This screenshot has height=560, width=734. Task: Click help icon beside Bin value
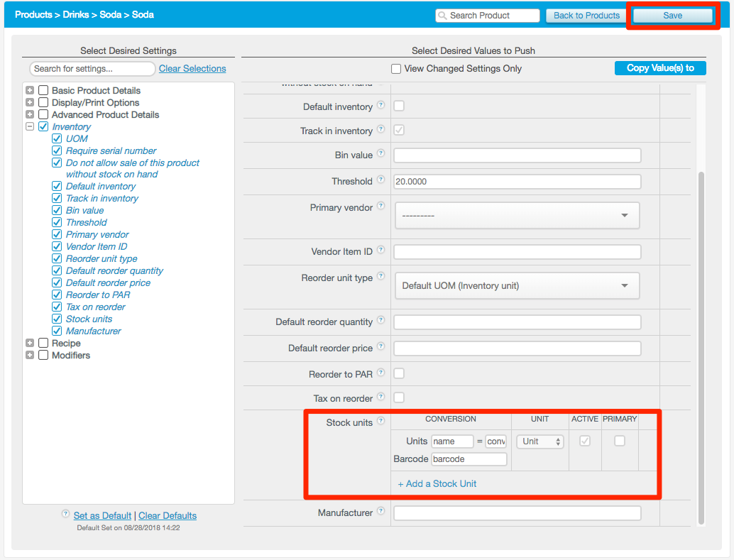[381, 154]
